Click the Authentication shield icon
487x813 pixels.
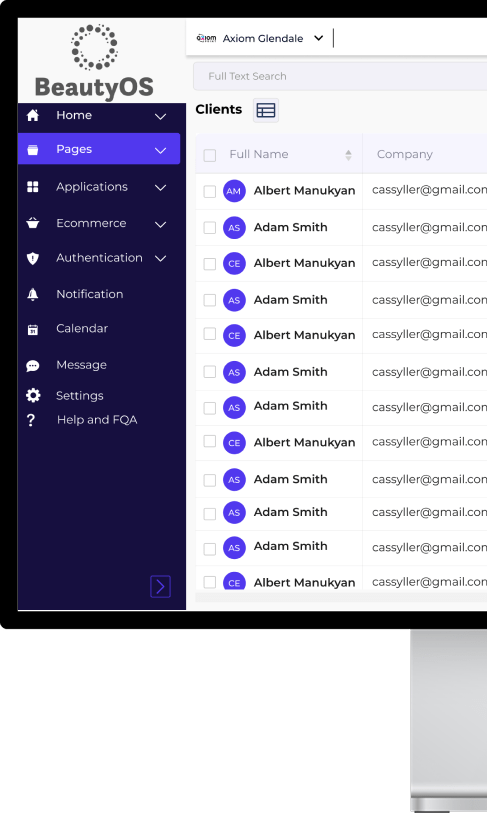coord(33,258)
